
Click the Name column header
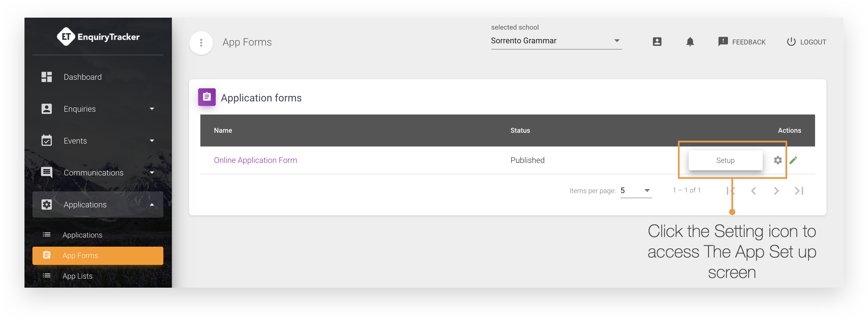click(223, 130)
